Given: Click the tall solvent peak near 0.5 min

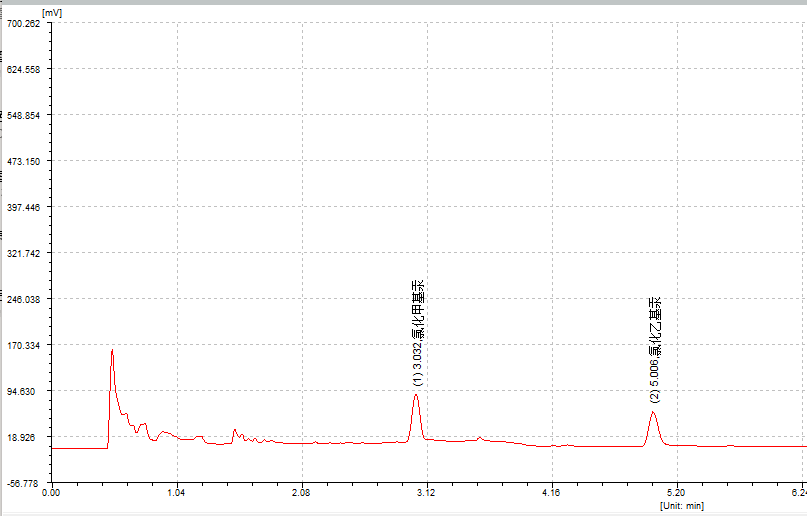Looking at the screenshot, I should pos(112,351).
